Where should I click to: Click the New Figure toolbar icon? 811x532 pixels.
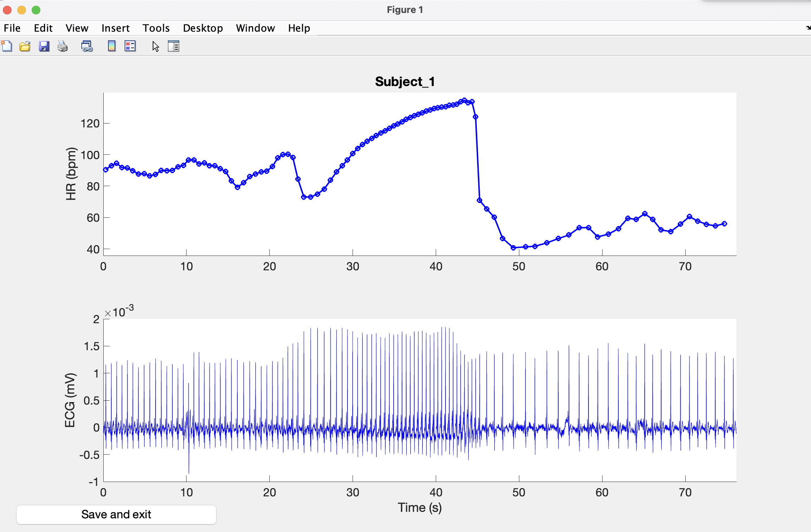(x=7, y=46)
